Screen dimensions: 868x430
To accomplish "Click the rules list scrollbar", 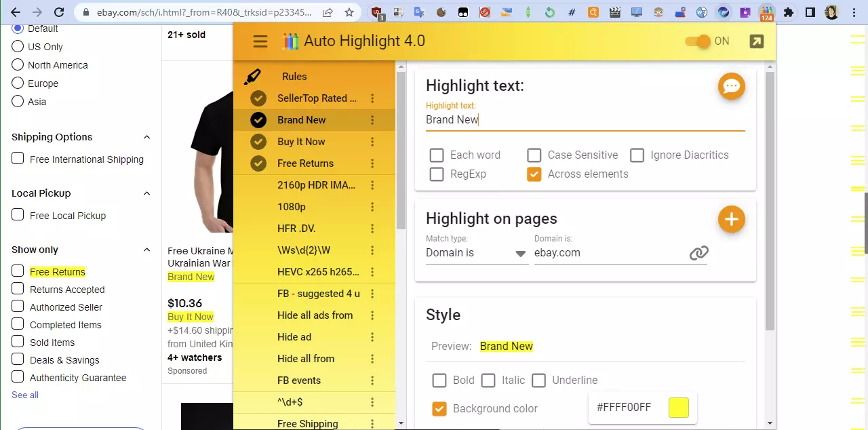I will point(401,149).
